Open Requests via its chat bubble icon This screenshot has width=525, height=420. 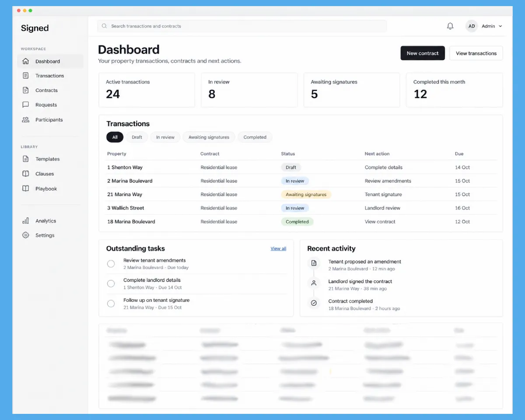26,105
